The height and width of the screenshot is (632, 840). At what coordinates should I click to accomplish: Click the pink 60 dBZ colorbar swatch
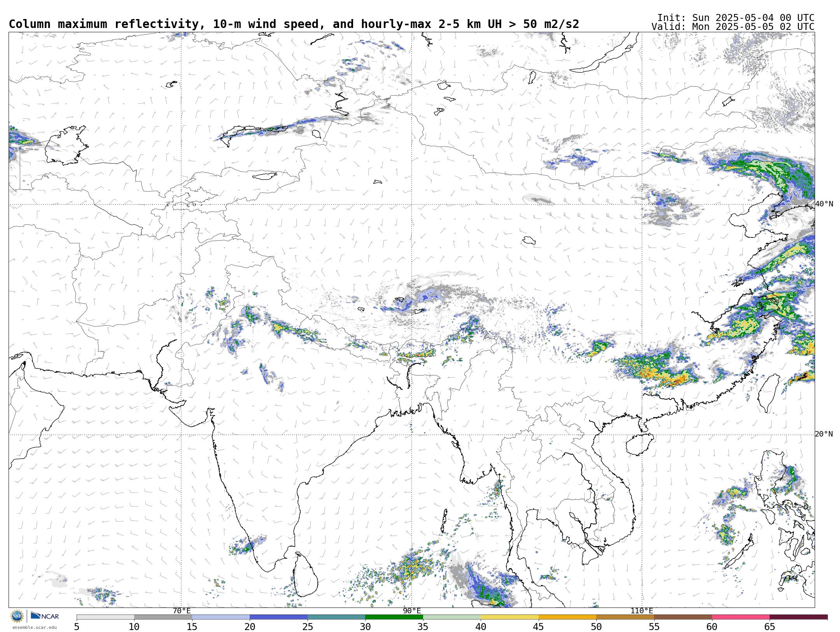[x=741, y=617]
